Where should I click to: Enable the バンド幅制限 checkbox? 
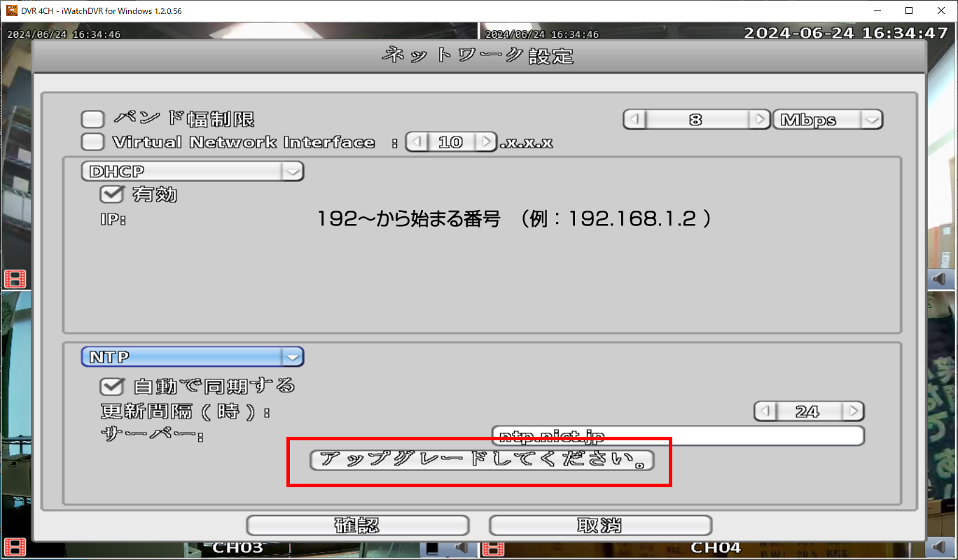(92, 120)
